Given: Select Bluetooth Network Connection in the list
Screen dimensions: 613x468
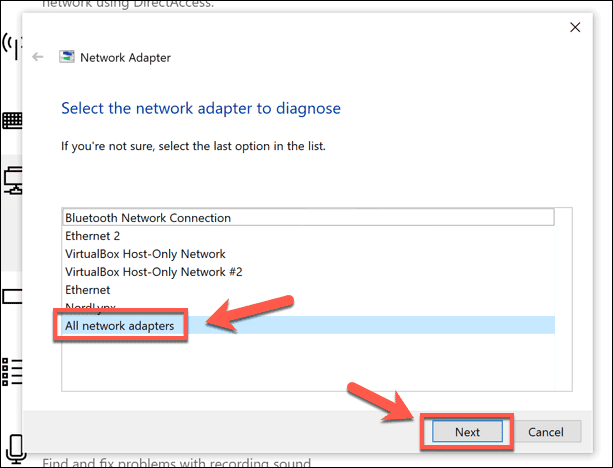Looking at the screenshot, I should point(308,217).
